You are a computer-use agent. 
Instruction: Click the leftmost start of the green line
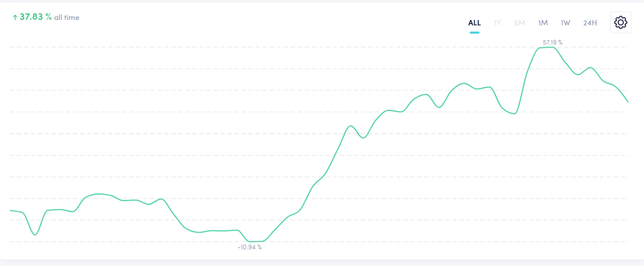(x=11, y=211)
